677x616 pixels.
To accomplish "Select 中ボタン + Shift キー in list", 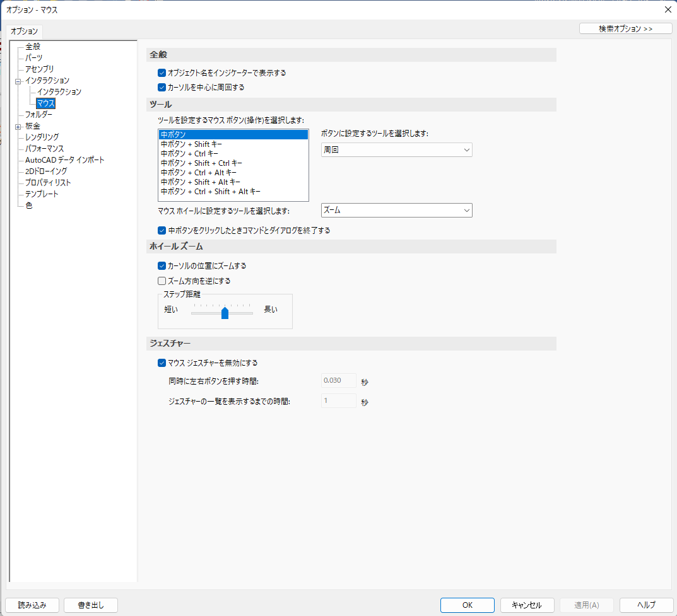I will [191, 144].
